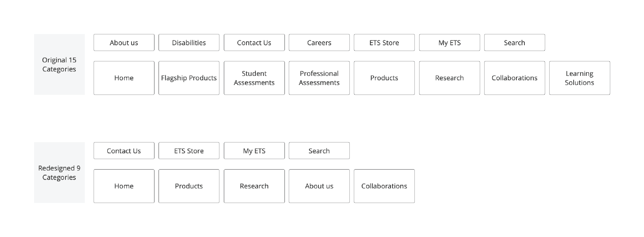Click Contact Us in Redesigned 9 Categories
This screenshot has height=237, width=644.
[124, 151]
